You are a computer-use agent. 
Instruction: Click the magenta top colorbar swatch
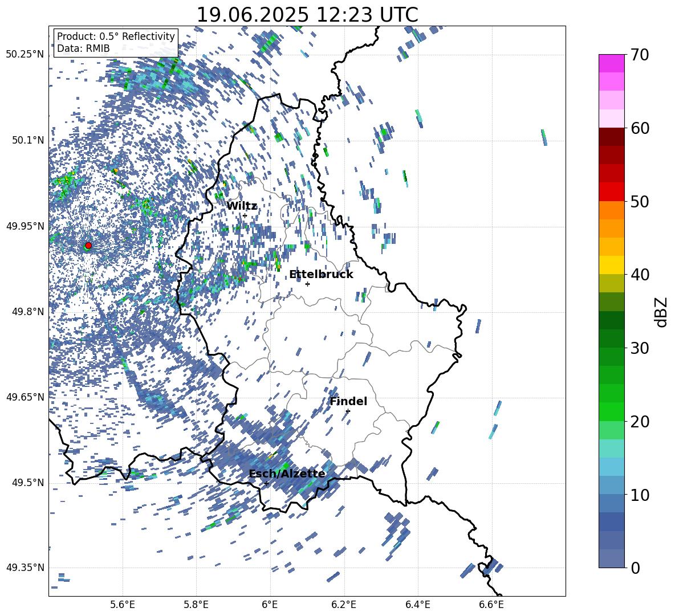(611, 63)
